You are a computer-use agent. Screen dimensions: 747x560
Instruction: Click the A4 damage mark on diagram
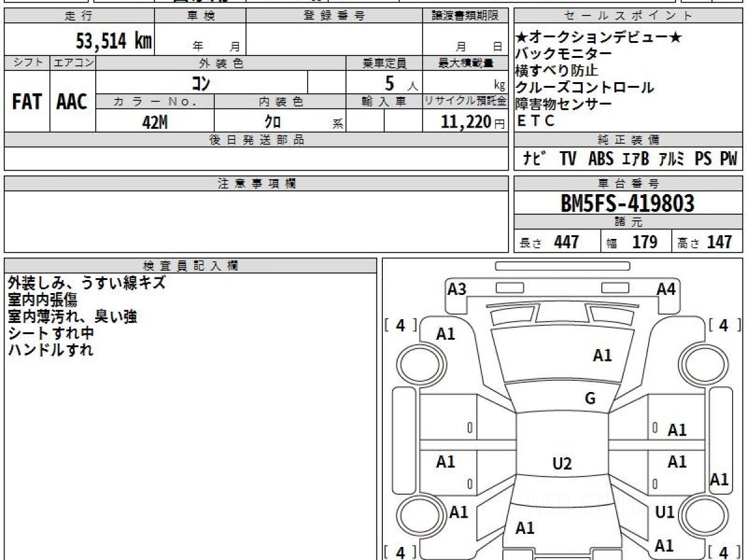(666, 289)
